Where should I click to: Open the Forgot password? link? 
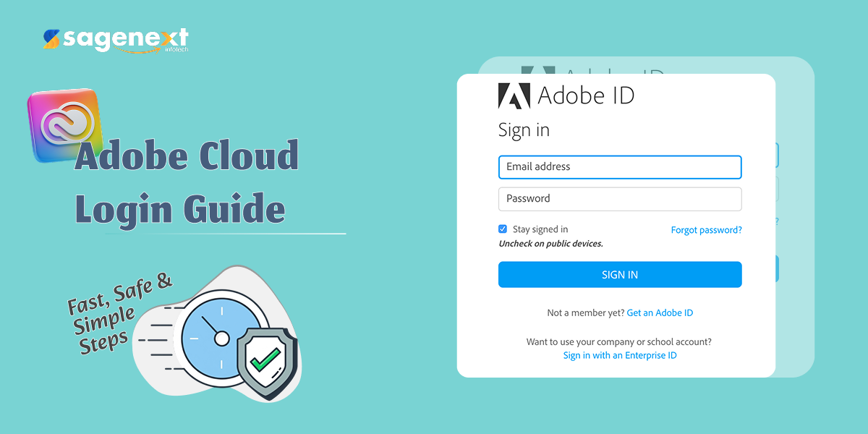click(706, 230)
